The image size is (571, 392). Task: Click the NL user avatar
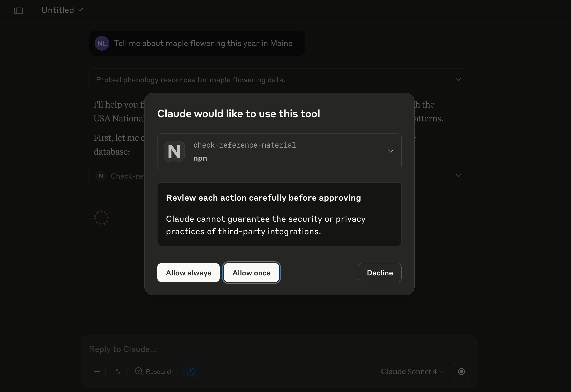point(102,43)
